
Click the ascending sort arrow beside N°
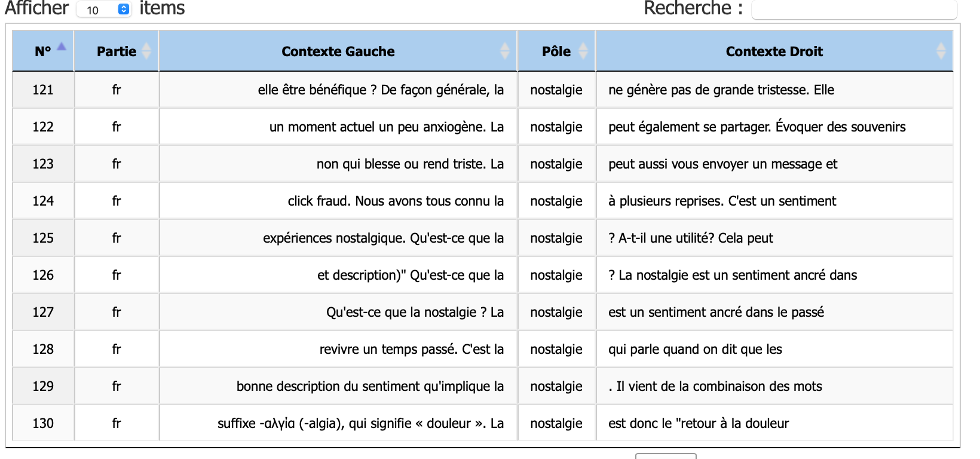tap(62, 47)
